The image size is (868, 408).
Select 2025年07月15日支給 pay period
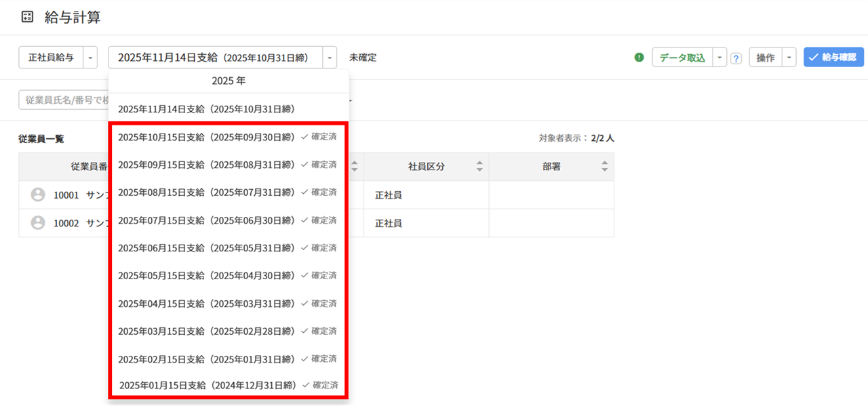click(x=229, y=220)
